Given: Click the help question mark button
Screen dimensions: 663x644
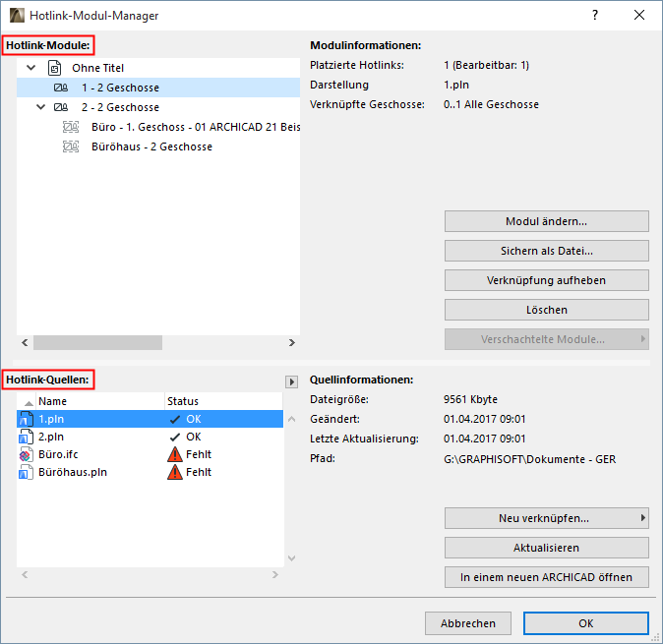Looking at the screenshot, I should [x=595, y=15].
